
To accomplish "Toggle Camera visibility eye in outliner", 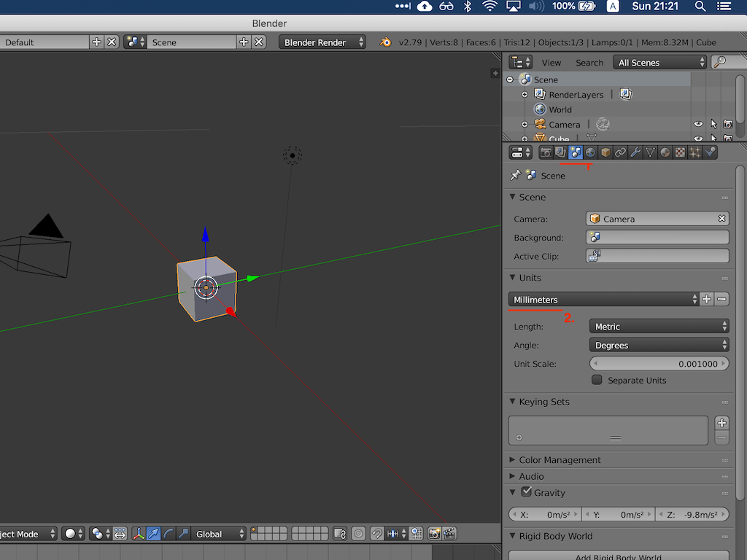I will pos(698,124).
